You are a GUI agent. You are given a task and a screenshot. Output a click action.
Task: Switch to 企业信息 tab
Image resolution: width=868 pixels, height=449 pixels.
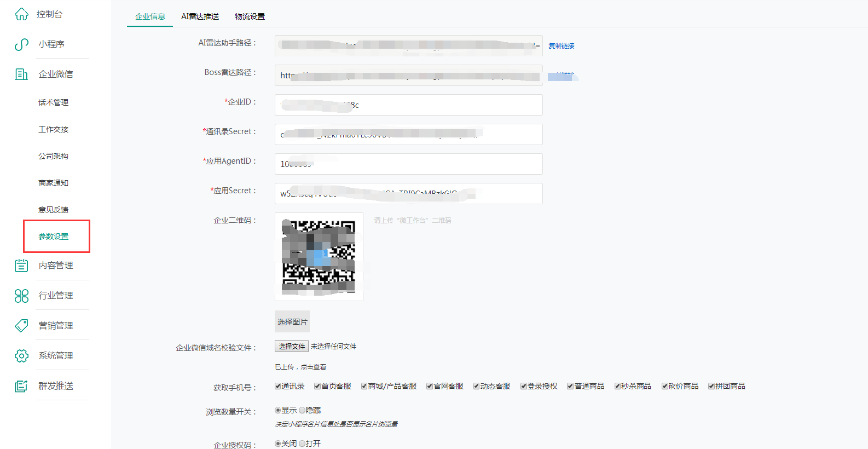(150, 16)
